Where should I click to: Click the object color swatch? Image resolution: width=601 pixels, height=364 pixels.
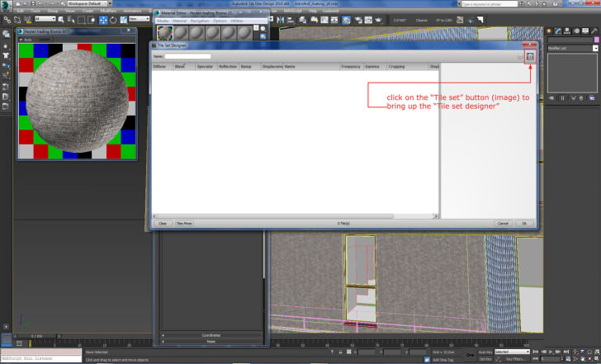pos(594,38)
